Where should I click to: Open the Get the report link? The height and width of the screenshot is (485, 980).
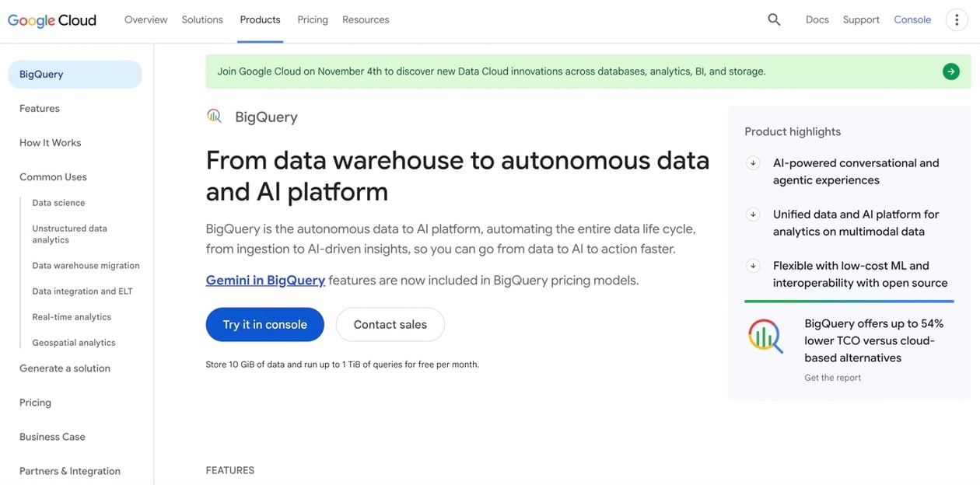(832, 378)
